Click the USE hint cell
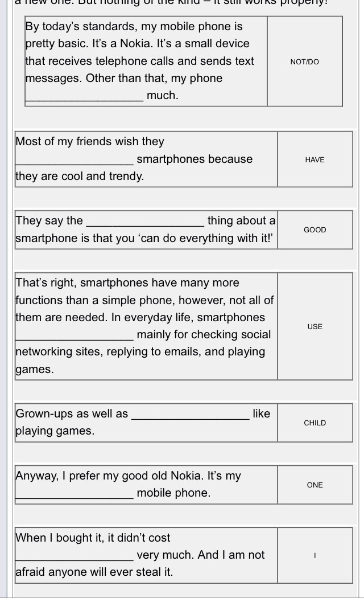364x598 pixels. click(315, 326)
